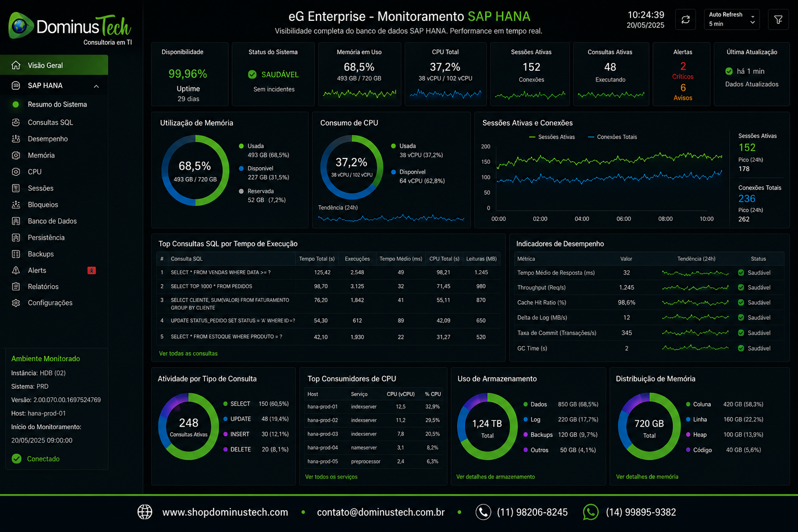Viewport: 798px width, 532px height.
Task: Go to Desempenho section
Action: coord(48,139)
